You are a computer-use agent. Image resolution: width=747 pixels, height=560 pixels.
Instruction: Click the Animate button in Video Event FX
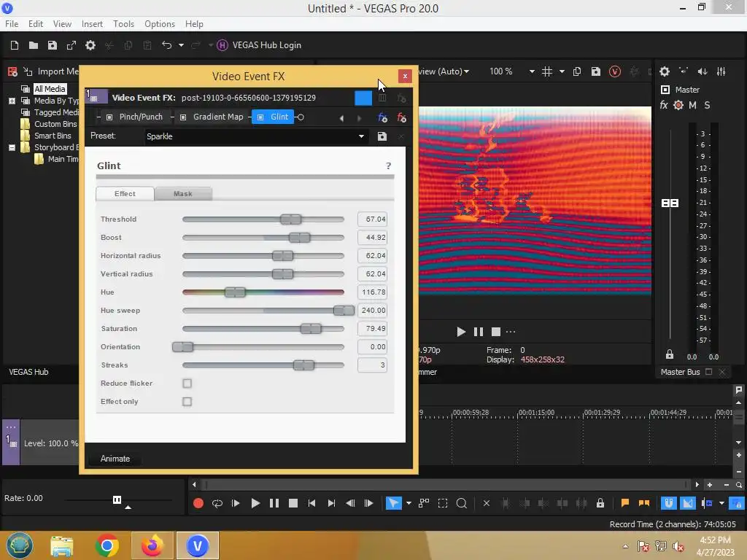pyautogui.click(x=115, y=459)
